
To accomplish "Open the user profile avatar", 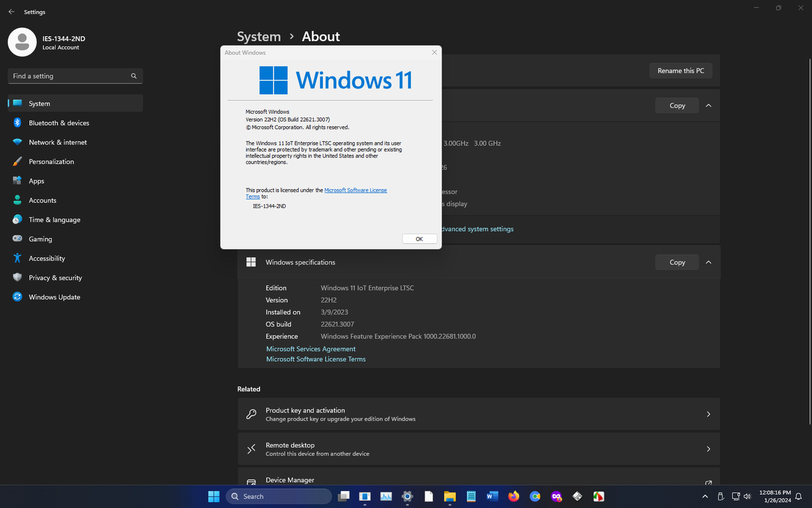I will pos(22,42).
